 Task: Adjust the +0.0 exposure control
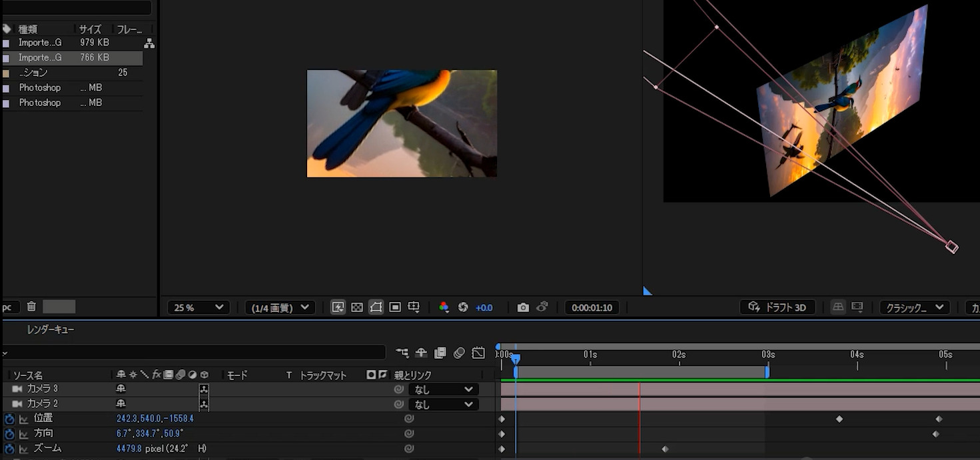click(484, 307)
